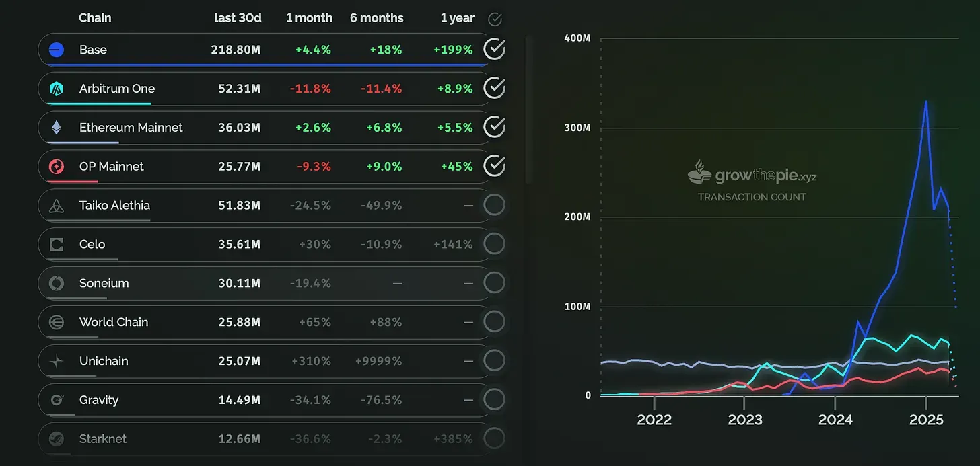Click Arbitrum One's -11.8% monthly change
980x466 pixels.
click(310, 89)
